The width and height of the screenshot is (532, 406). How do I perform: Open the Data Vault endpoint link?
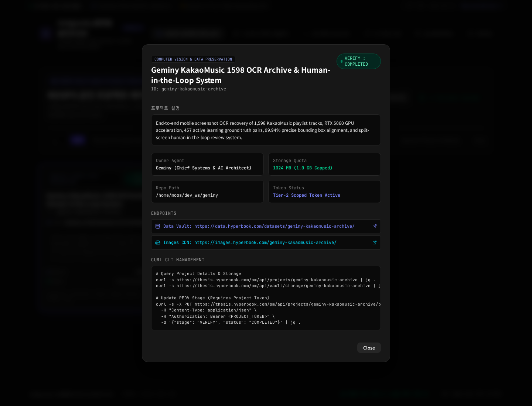click(266, 226)
